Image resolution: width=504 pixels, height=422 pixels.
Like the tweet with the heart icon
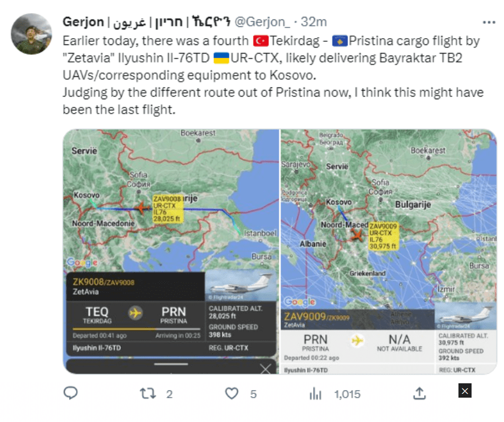point(232,393)
